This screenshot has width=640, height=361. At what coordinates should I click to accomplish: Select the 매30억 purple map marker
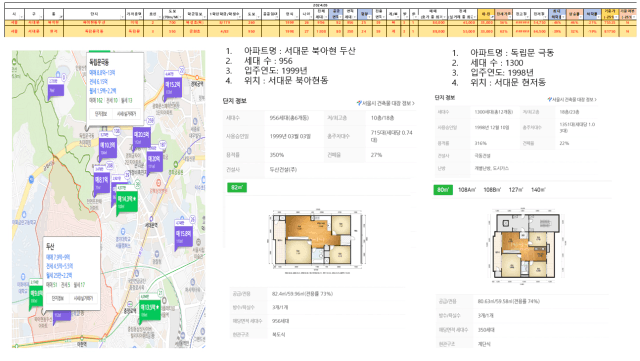(154, 160)
